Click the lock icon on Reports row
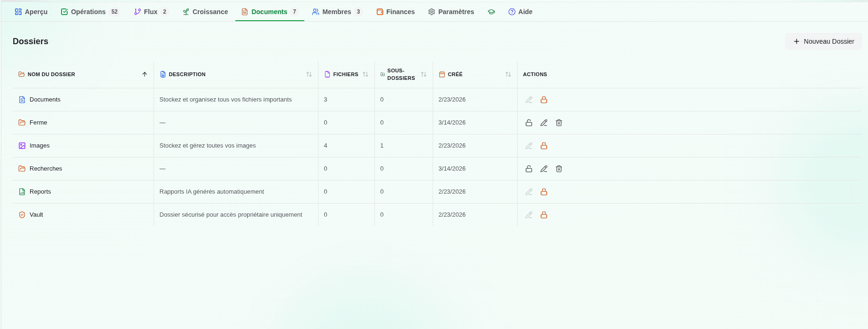 (x=544, y=192)
